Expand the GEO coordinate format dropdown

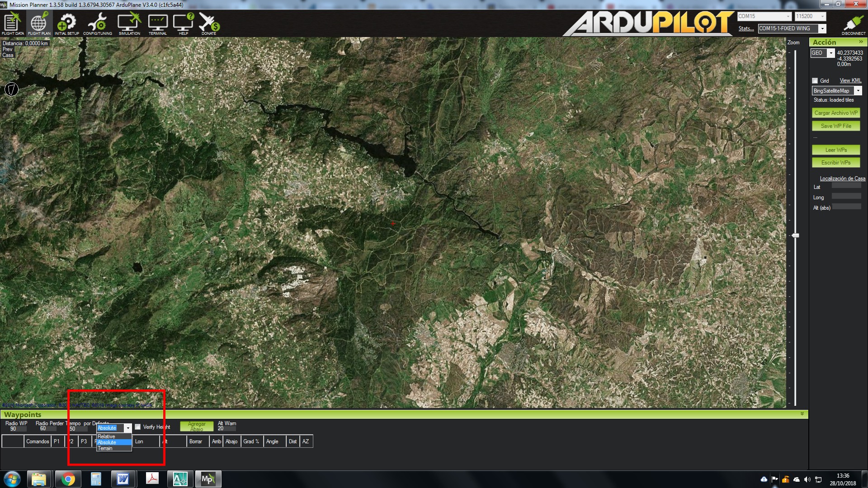point(830,53)
